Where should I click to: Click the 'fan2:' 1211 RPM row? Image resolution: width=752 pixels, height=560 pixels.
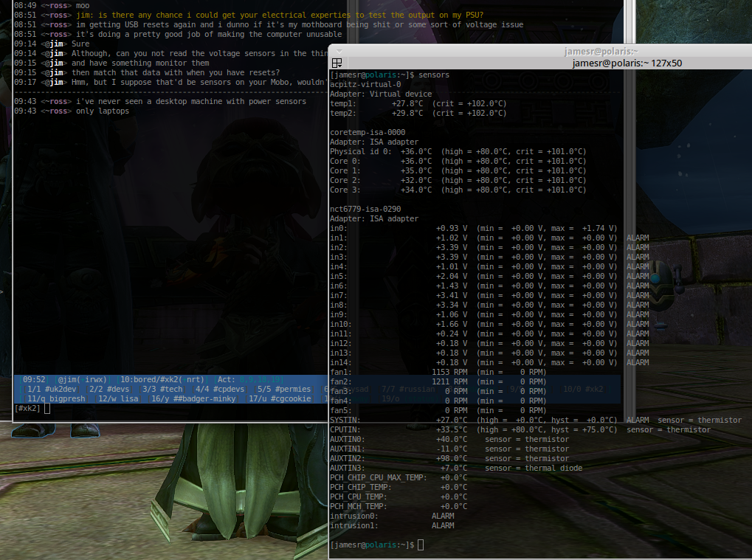click(438, 381)
